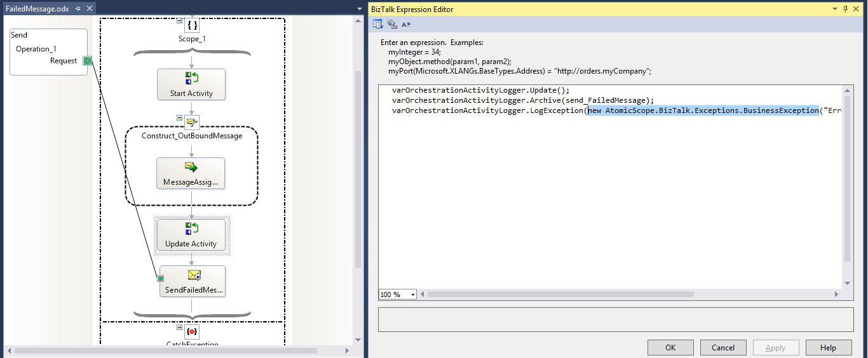
Task: Select the Start Activity expression shape
Action: coord(191,84)
